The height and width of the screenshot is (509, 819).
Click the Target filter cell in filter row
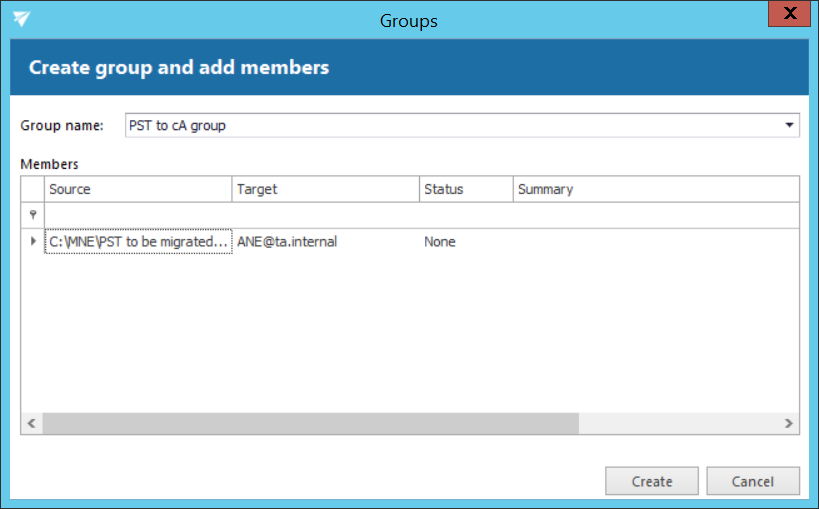click(x=325, y=215)
